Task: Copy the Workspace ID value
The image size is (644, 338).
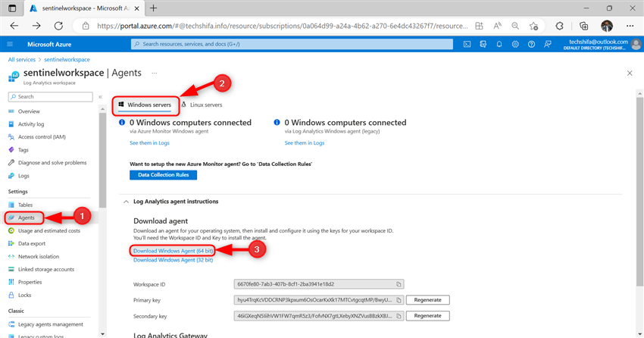Action: (399, 284)
